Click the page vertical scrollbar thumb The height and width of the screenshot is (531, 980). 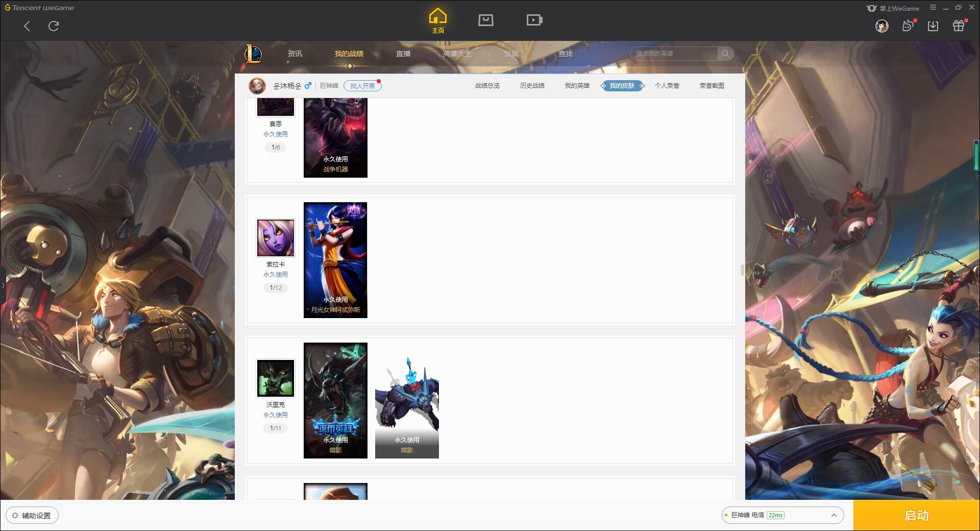click(x=743, y=270)
